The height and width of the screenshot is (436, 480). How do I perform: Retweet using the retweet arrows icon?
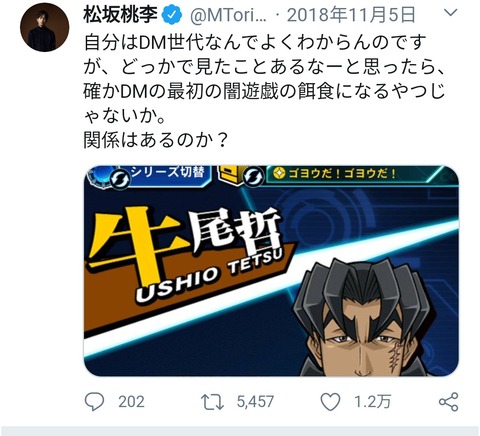pos(212,402)
